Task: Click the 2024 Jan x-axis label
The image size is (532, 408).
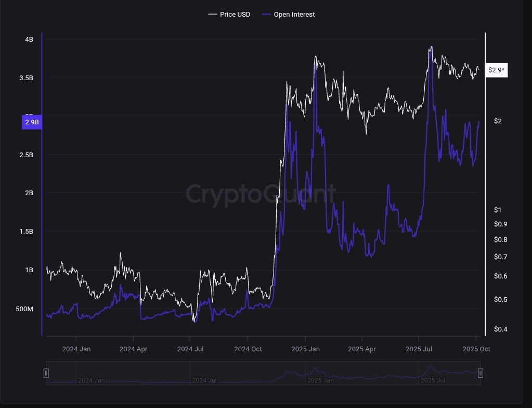Action: coord(76,349)
